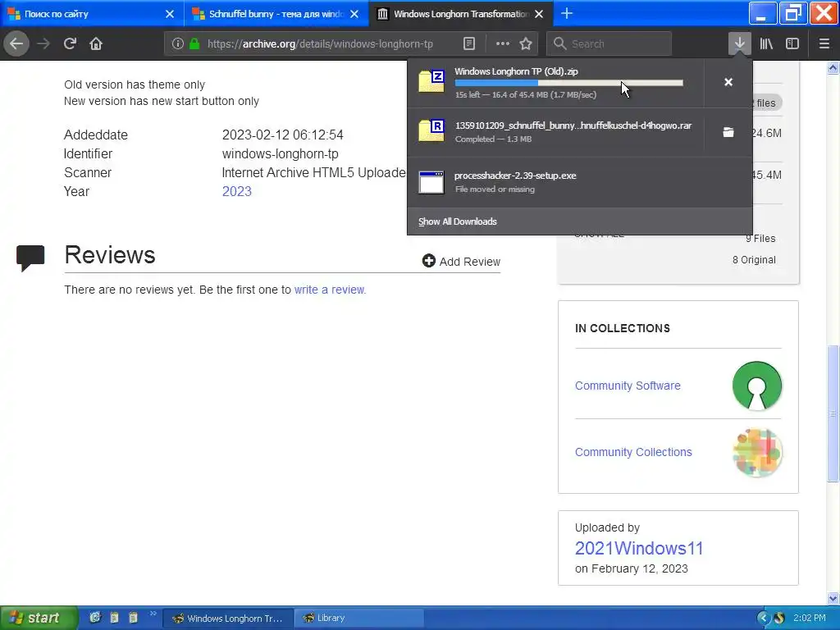Toggle reader view for this page
Viewport: 840px width, 630px height.
point(468,44)
